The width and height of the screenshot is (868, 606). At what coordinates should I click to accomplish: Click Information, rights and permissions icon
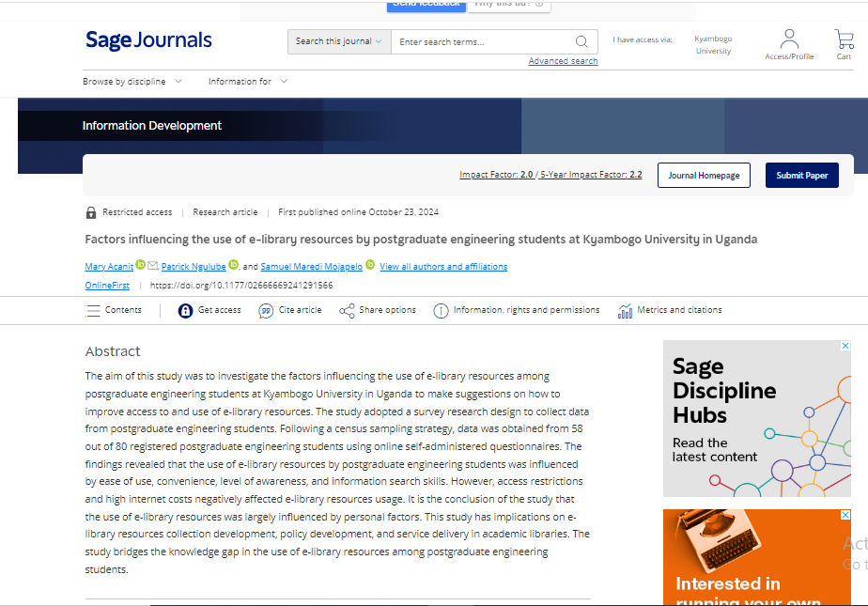coord(441,310)
